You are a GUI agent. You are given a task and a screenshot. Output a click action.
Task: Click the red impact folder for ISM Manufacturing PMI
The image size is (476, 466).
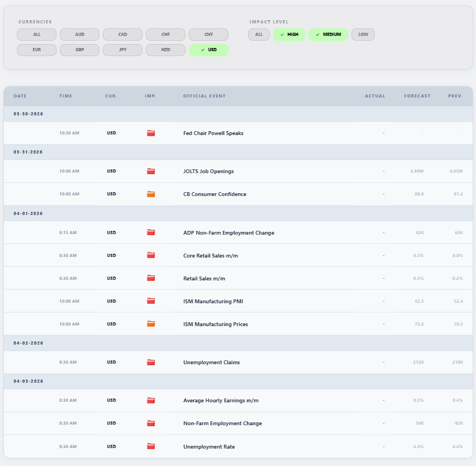click(151, 301)
